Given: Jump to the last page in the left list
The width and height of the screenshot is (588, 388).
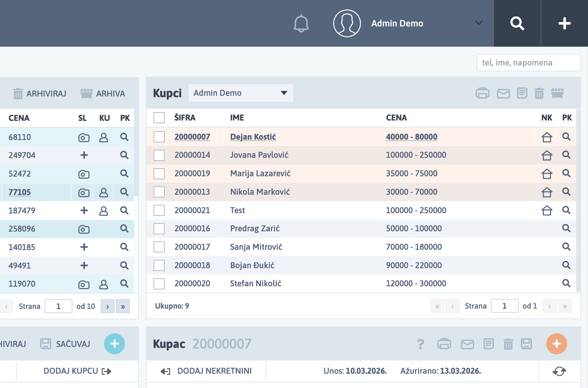Looking at the screenshot, I should 123,306.
